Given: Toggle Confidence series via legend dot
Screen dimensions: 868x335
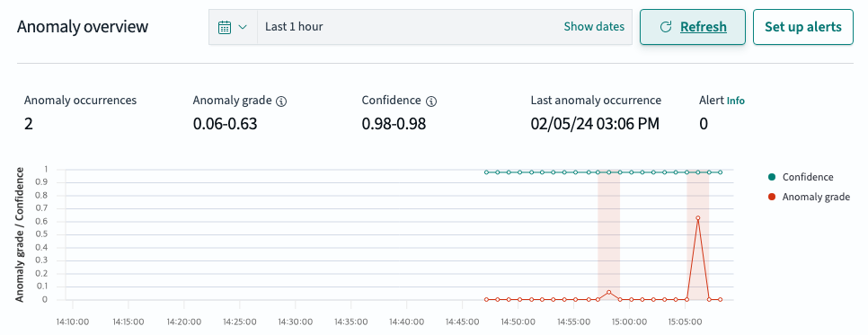Looking at the screenshot, I should pyautogui.click(x=772, y=177).
